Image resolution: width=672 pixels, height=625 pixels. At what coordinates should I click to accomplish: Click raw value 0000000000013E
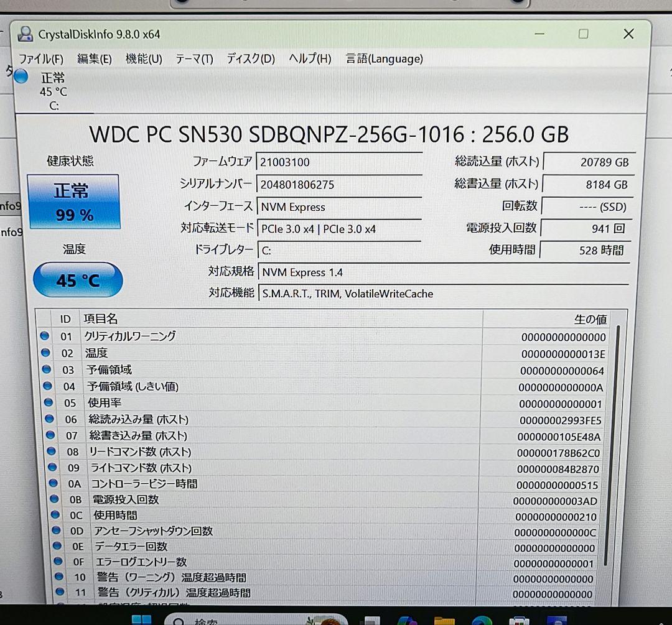[563, 354]
